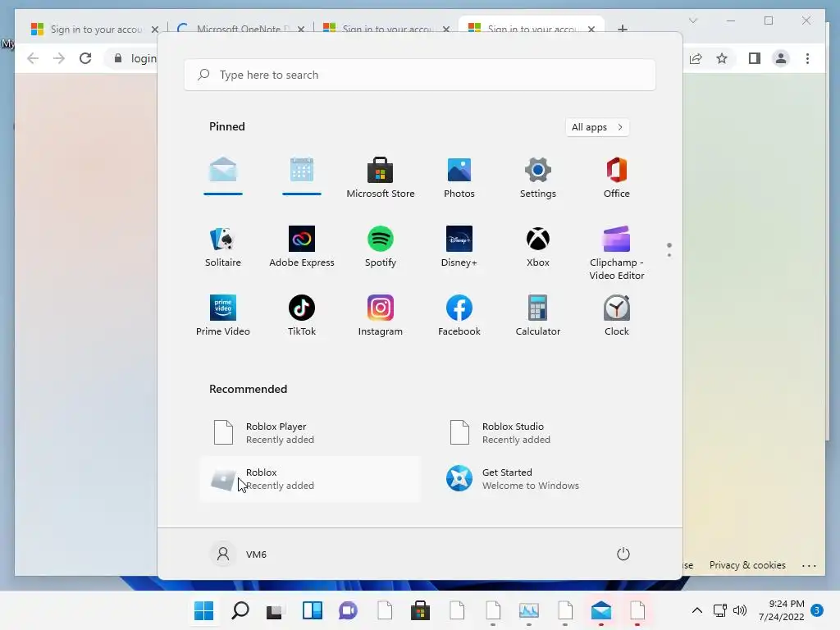The image size is (840, 630).
Task: Open the Widgets panel from taskbar
Action: (313, 610)
